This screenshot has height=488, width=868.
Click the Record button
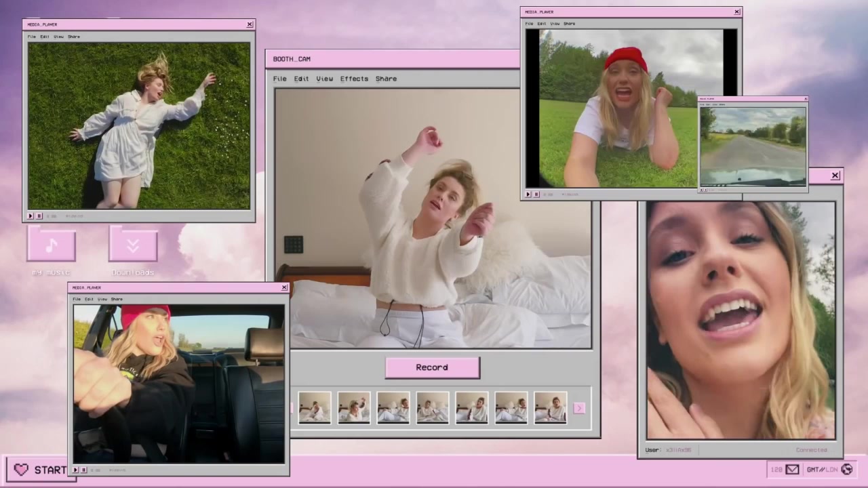[x=433, y=367]
